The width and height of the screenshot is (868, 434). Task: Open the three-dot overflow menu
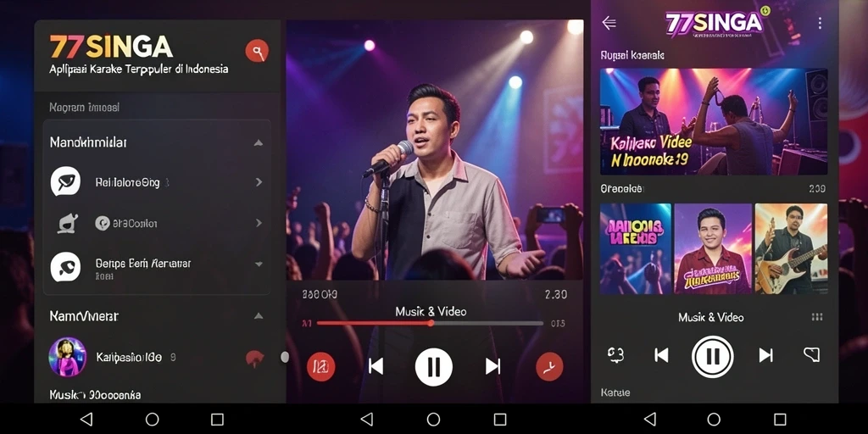[x=820, y=23]
